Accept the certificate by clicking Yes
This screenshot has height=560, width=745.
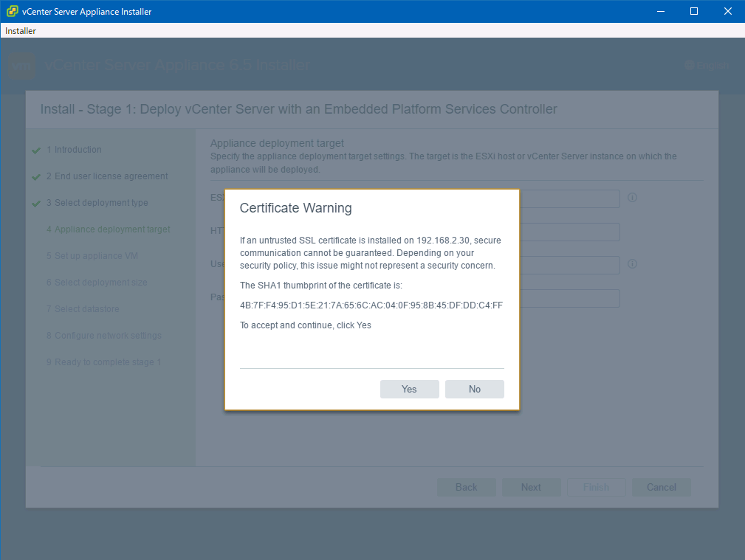click(409, 389)
